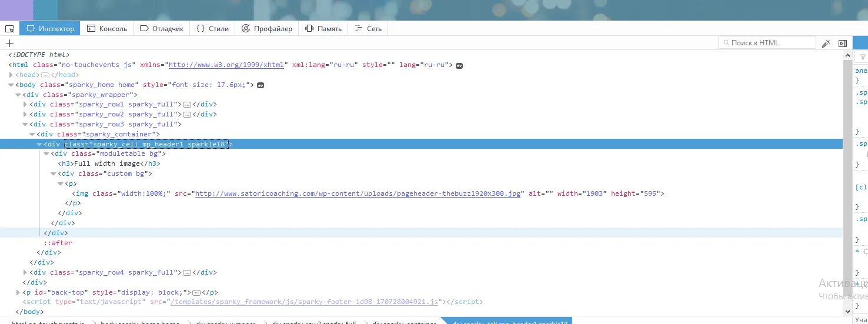Click the height="595" attribute of img
Screen dimensions: 868x324
(637, 193)
